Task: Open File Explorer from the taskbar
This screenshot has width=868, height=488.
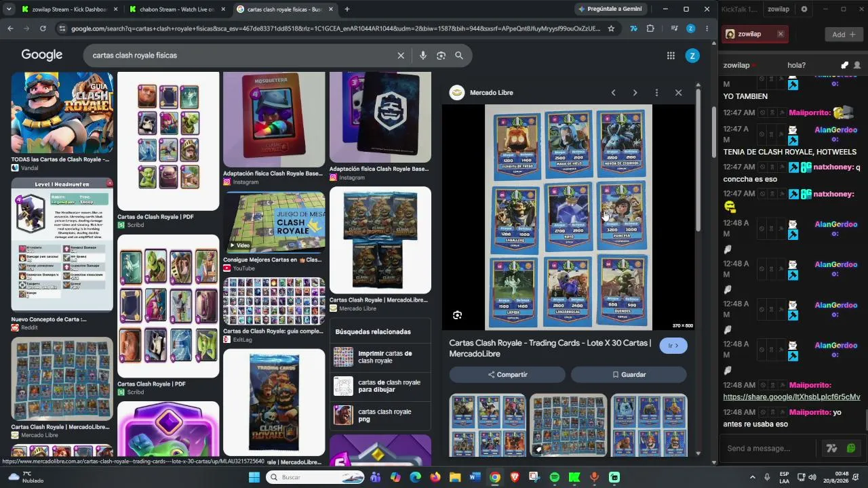Action: pyautogui.click(x=455, y=477)
